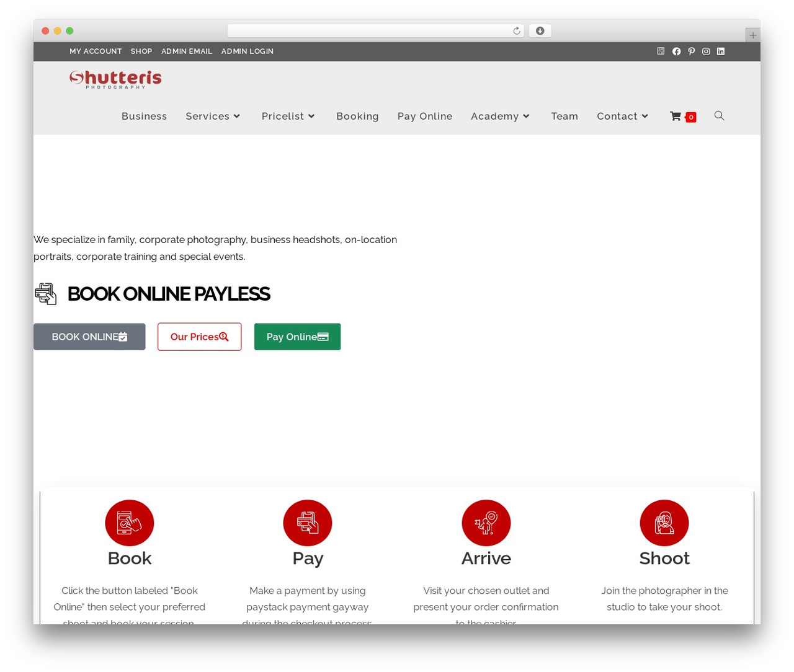This screenshot has width=794, height=672.
Task: Click the browser downloads icon
Action: 540,31
